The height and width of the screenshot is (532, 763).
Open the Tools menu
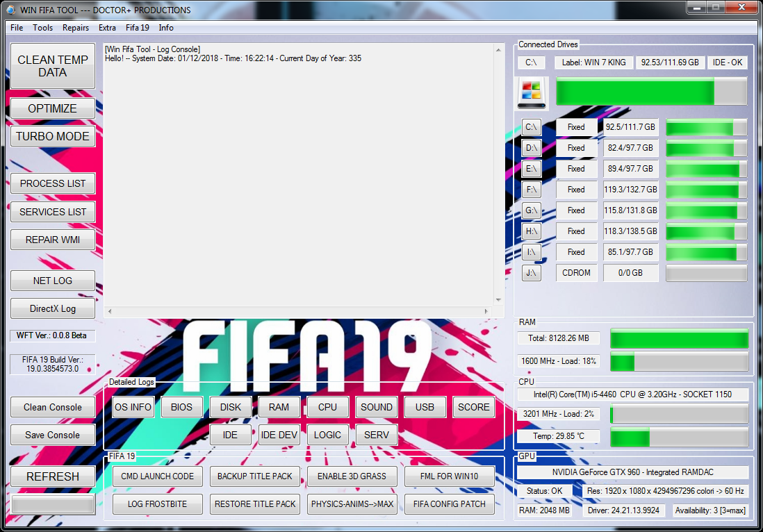43,28
